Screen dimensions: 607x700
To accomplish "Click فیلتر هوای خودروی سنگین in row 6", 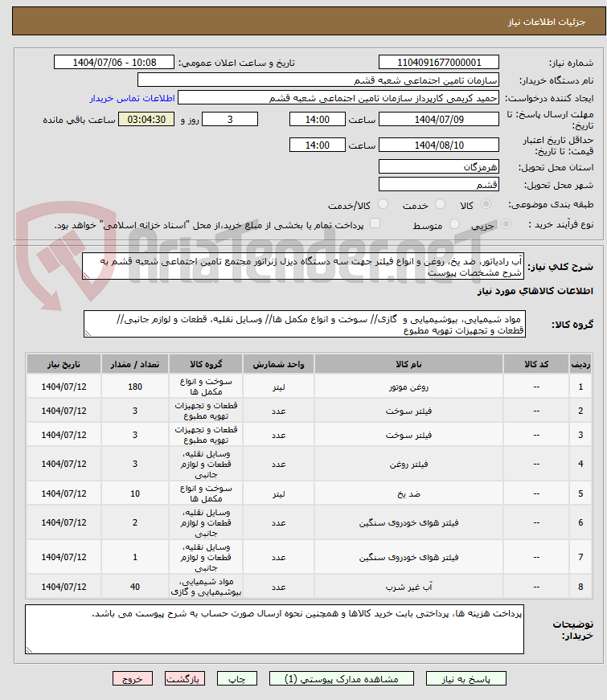I will coord(408,522).
